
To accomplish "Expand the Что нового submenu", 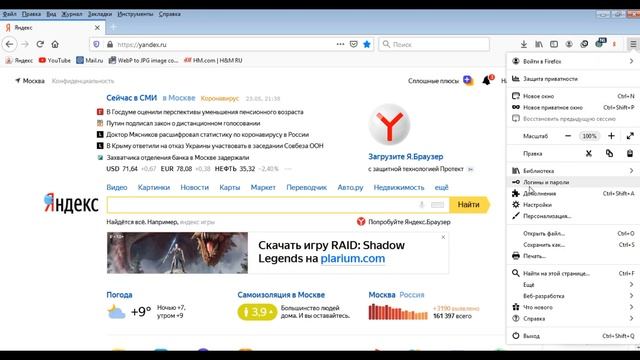I will click(573, 307).
